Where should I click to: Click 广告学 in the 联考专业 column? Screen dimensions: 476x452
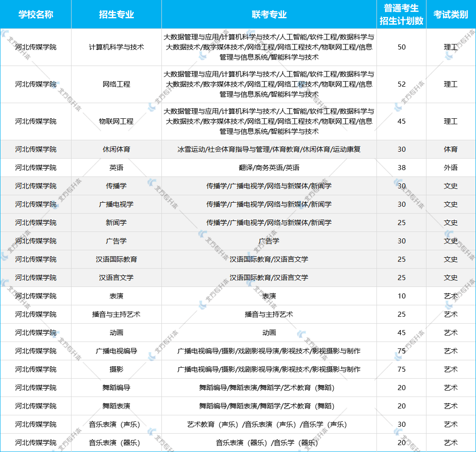[269, 241]
